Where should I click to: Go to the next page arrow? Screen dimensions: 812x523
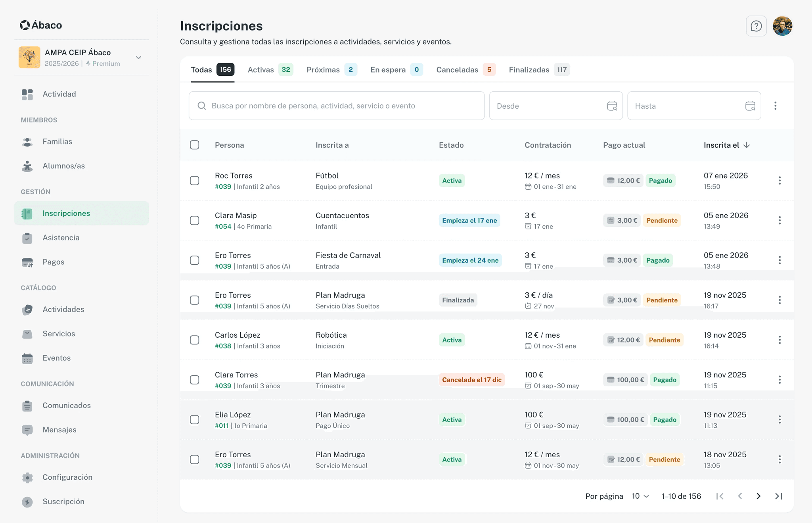[x=758, y=496]
